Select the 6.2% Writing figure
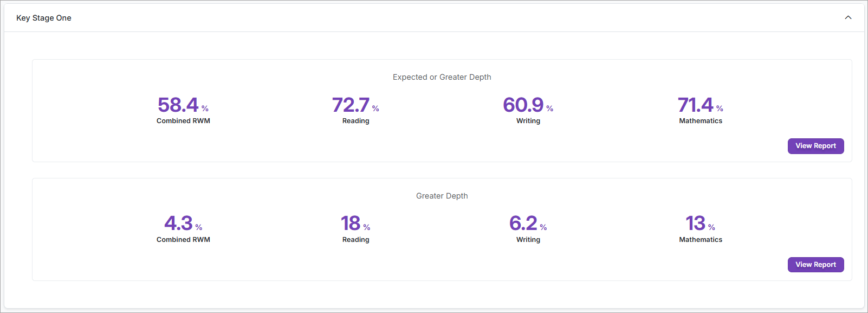Screen dimensions: 868x313 click(x=523, y=223)
